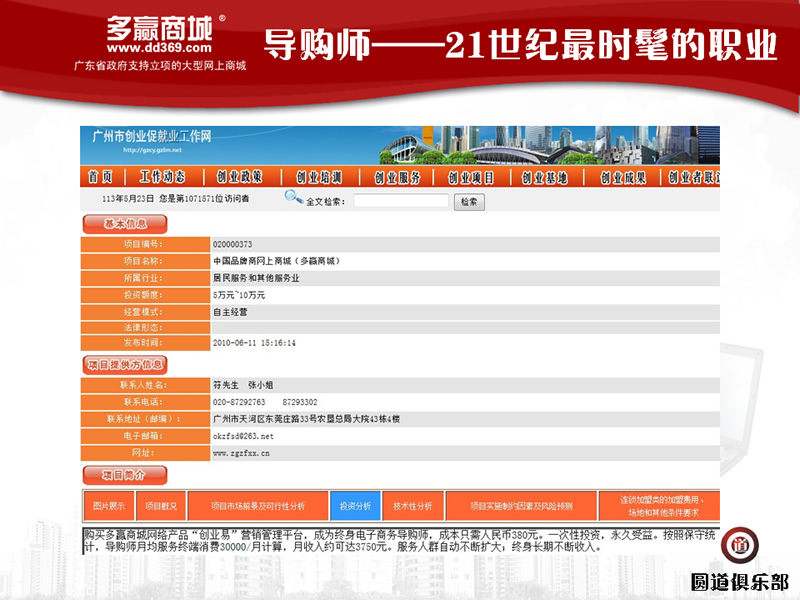The image size is (800, 600).
Task: Navigate to 创业项目 section
Action: (x=471, y=177)
